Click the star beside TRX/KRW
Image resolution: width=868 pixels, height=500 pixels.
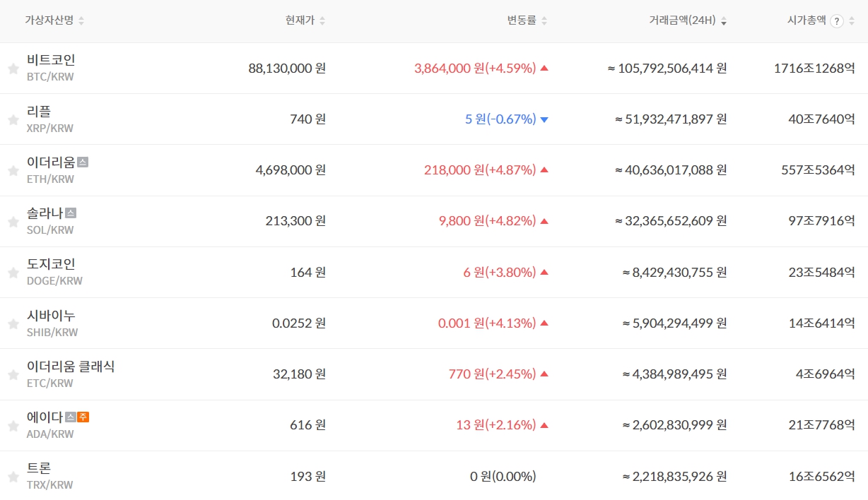point(13,477)
